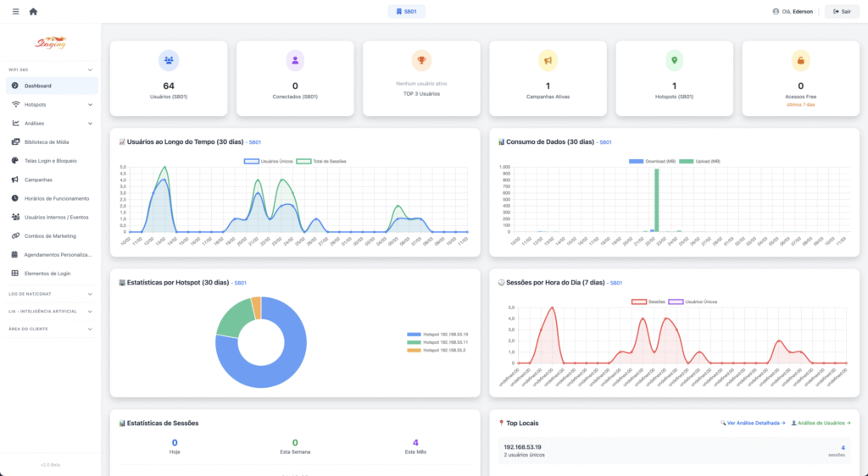Click the Campanhas Ativas megaphone icon

(x=548, y=60)
